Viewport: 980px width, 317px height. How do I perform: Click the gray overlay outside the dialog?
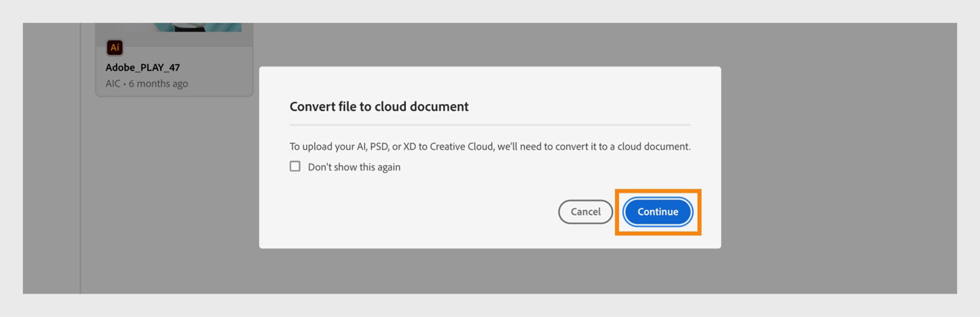842,153
